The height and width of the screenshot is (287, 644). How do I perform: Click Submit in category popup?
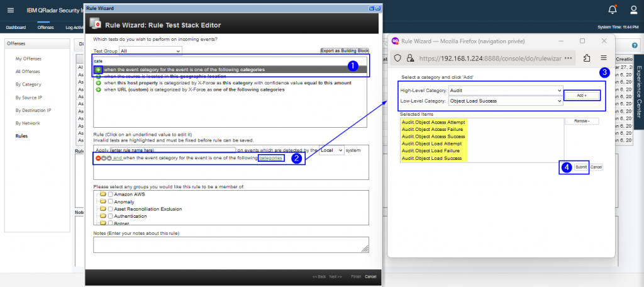pos(580,167)
